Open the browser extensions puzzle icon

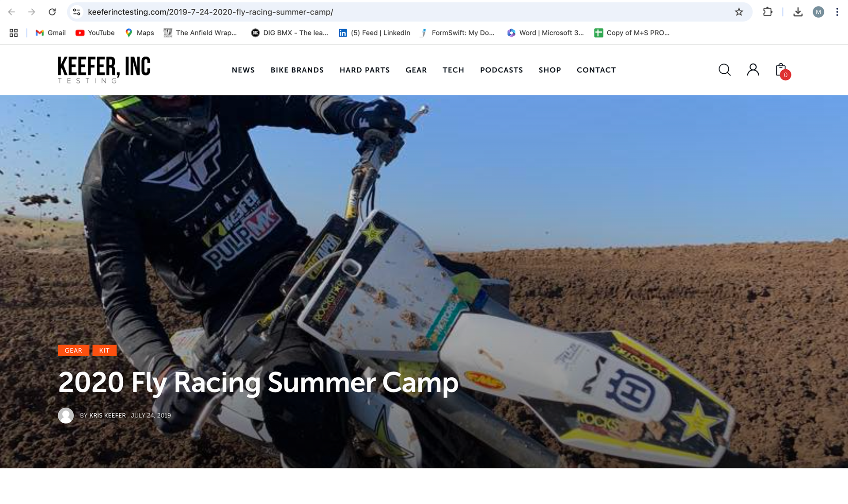pyautogui.click(x=768, y=12)
